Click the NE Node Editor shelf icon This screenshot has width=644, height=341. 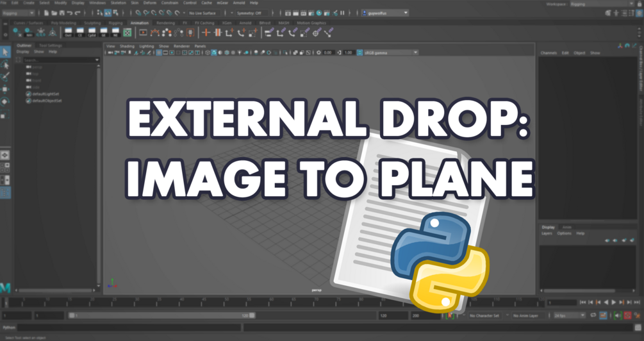pyautogui.click(x=115, y=33)
